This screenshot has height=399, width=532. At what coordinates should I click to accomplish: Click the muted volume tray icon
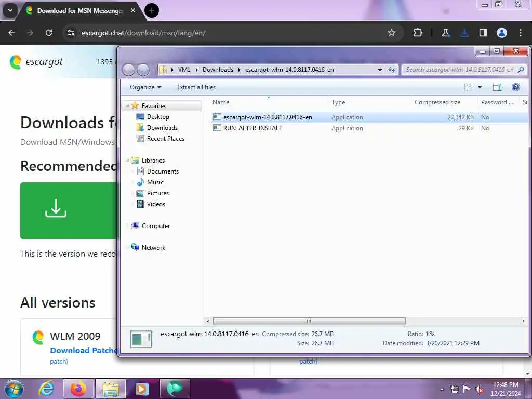[480, 389]
